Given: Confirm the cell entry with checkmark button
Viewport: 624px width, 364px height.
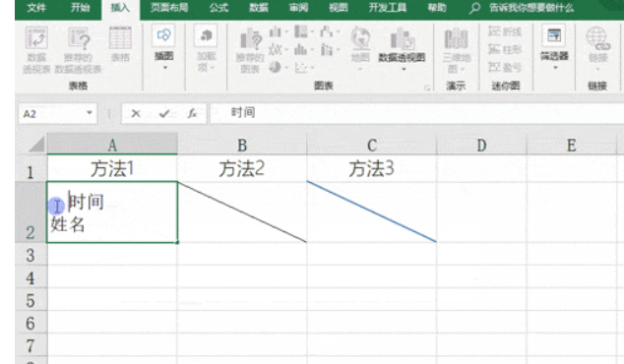Looking at the screenshot, I should coord(164,114).
